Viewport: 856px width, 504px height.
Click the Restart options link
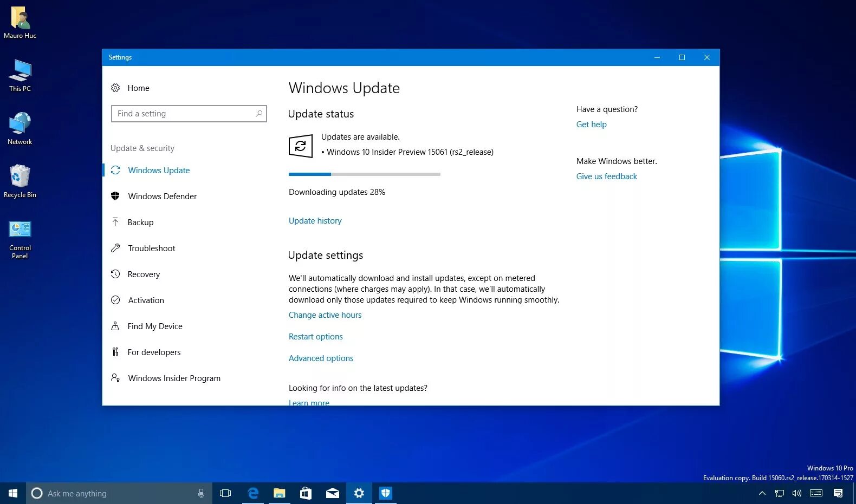pos(315,337)
